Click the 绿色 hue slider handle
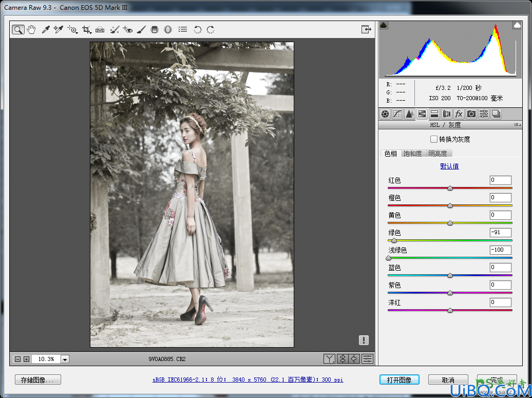Viewport: 532px width, 398px height. pyautogui.click(x=394, y=240)
